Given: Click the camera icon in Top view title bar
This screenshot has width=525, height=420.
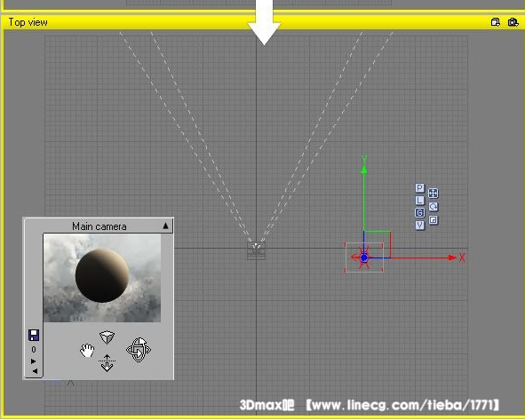Looking at the screenshot, I should coord(513,22).
